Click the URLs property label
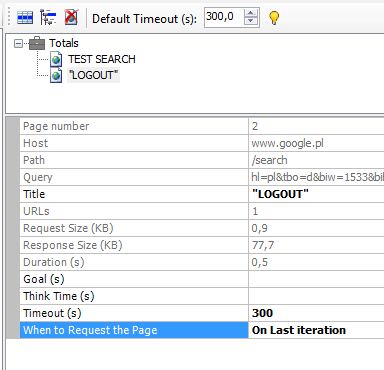This screenshot has width=384, height=370. (36, 211)
